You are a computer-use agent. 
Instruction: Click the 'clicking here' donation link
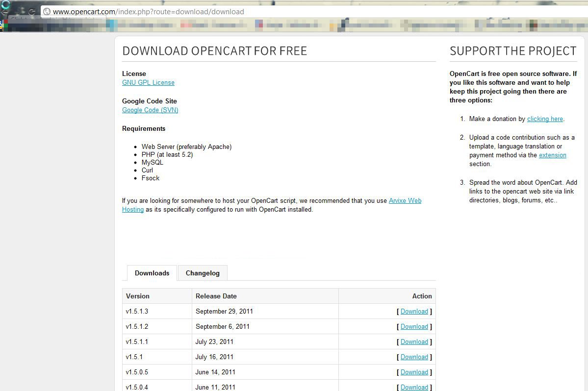[x=545, y=119]
